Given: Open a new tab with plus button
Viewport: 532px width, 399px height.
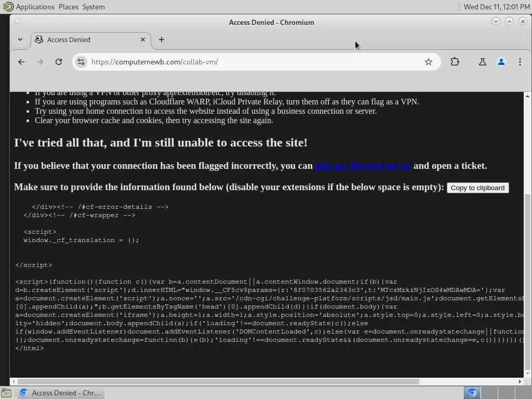Looking at the screenshot, I should [x=162, y=39].
